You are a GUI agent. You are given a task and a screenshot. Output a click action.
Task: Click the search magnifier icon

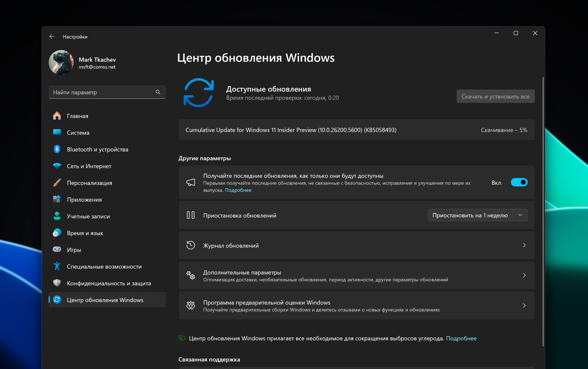click(158, 92)
